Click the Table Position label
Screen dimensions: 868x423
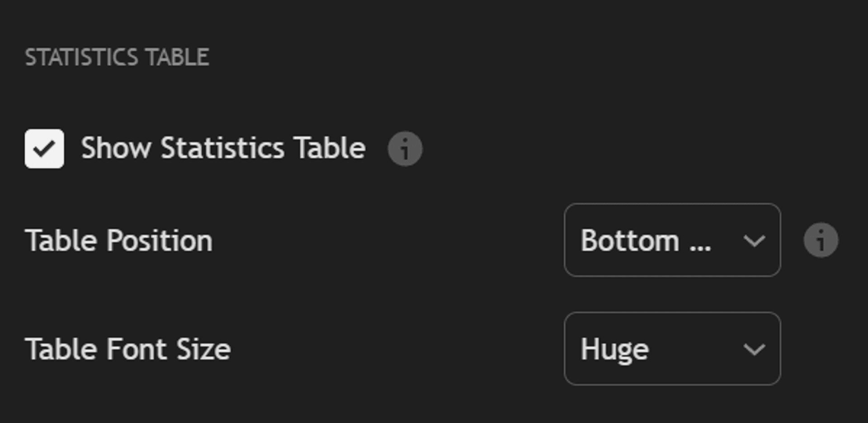point(118,240)
